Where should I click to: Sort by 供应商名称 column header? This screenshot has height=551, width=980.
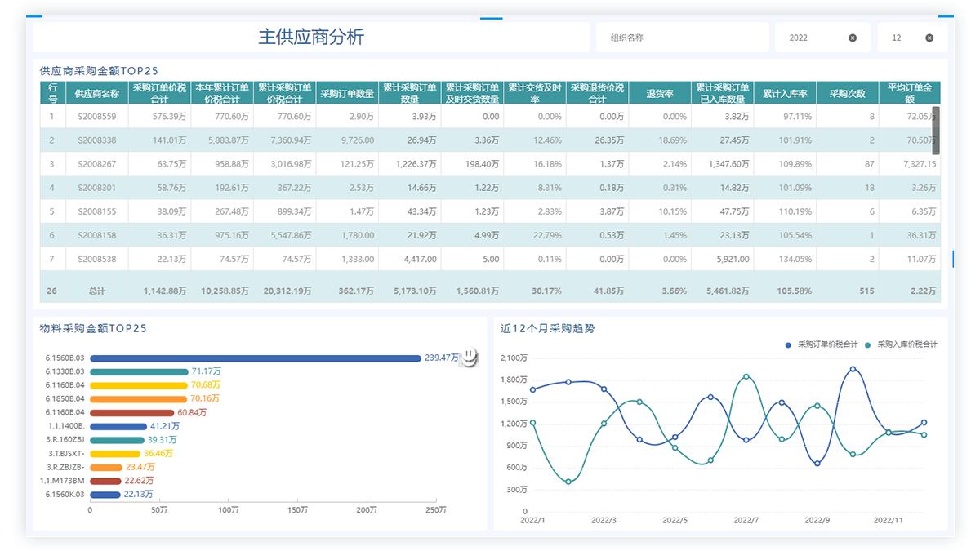tap(97, 93)
